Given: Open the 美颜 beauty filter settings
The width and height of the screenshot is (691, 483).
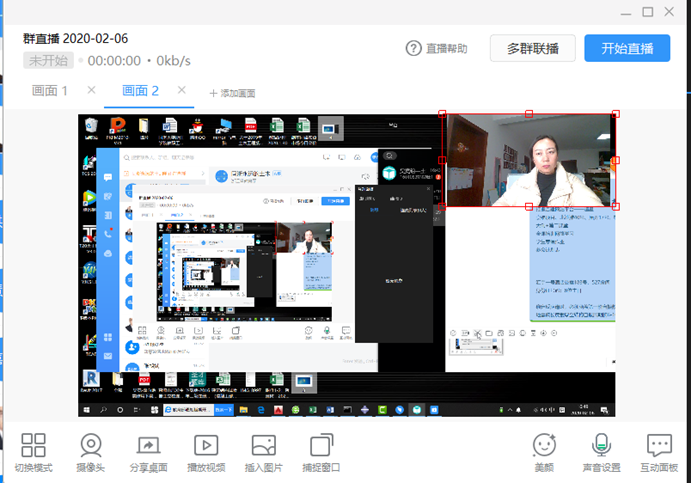Looking at the screenshot, I should tap(544, 446).
